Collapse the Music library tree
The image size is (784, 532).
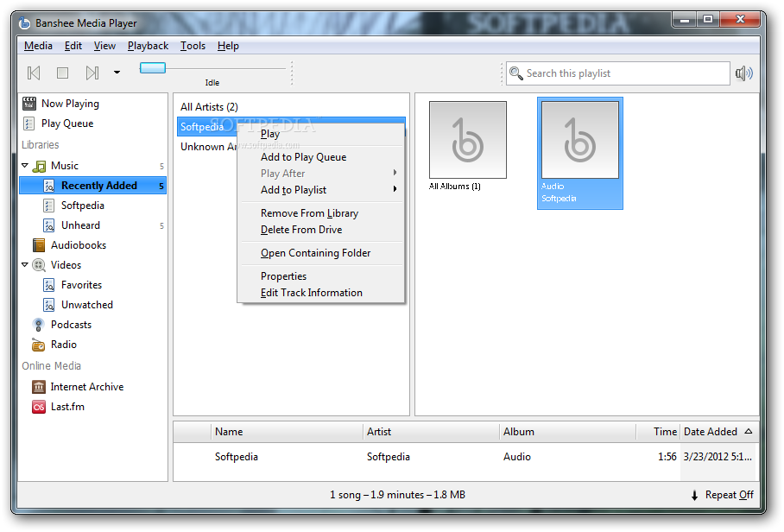24,165
